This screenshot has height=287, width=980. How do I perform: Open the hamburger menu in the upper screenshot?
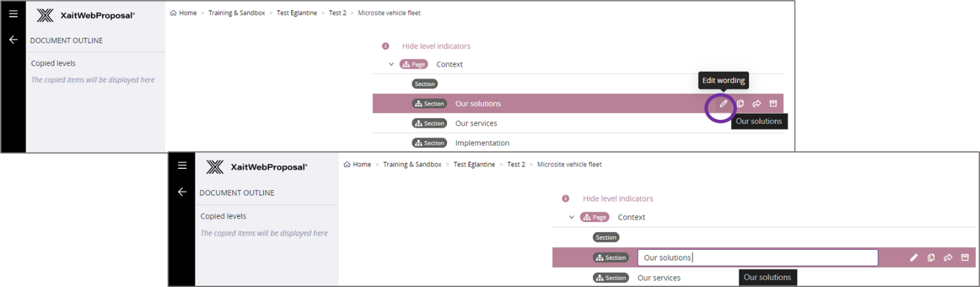[x=13, y=14]
